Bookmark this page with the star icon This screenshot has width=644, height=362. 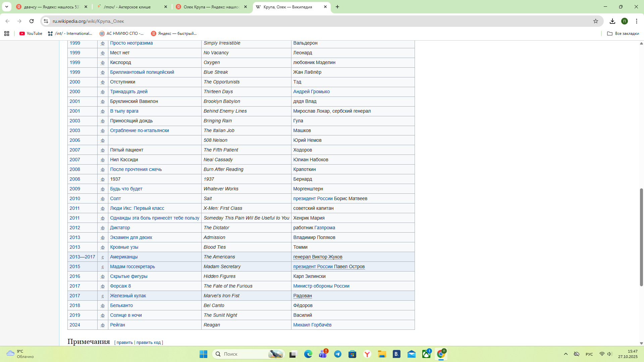pyautogui.click(x=596, y=21)
